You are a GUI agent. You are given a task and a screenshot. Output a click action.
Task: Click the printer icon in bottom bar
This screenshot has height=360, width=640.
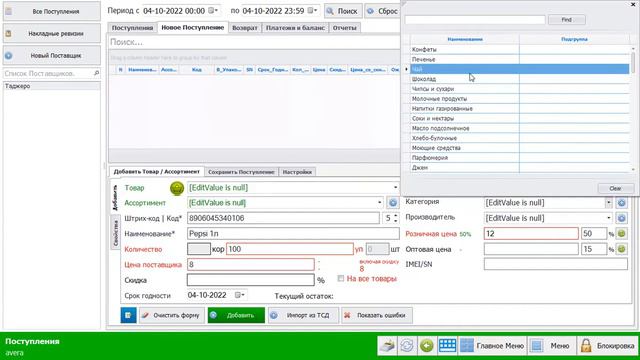coord(387,346)
